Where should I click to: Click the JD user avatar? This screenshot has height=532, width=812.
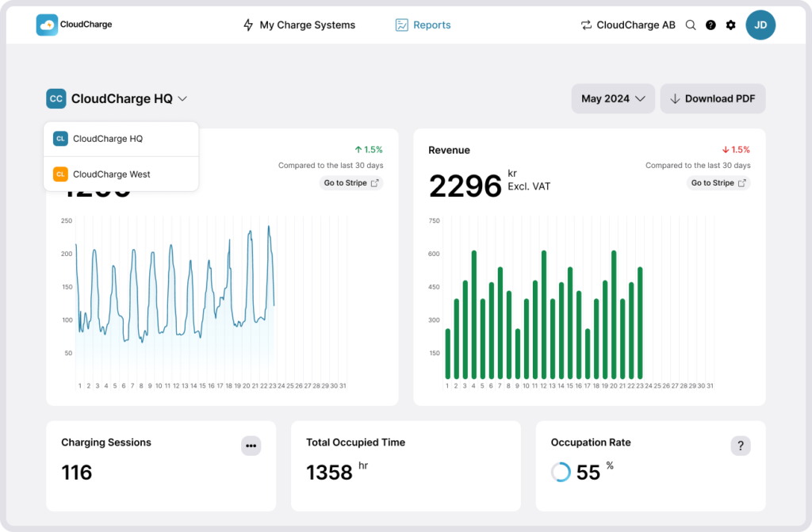pos(760,25)
